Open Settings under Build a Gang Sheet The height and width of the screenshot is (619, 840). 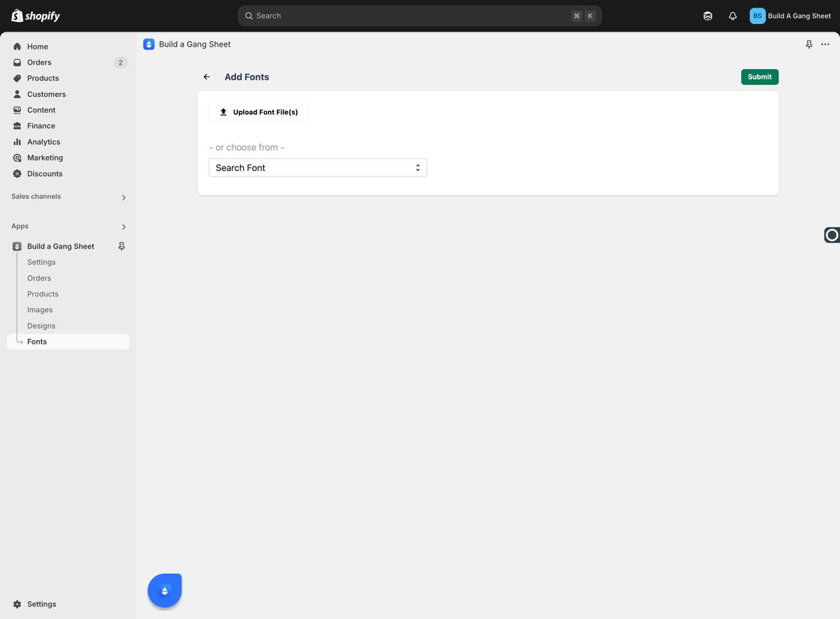point(41,262)
